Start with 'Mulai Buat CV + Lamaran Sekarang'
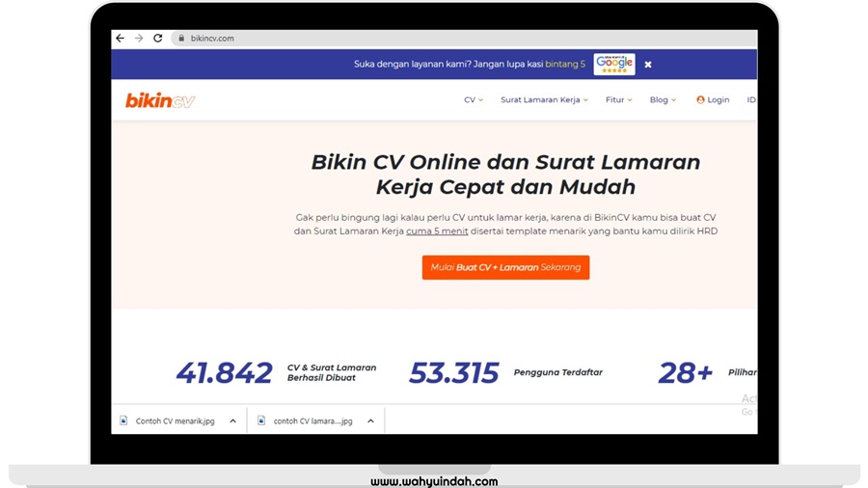Image resolution: width=868 pixels, height=488 pixels. click(505, 267)
